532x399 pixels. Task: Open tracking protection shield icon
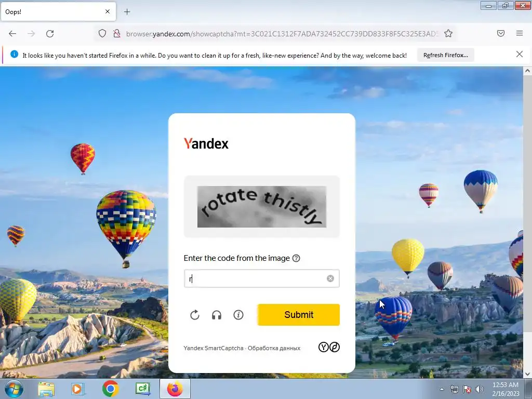102,34
